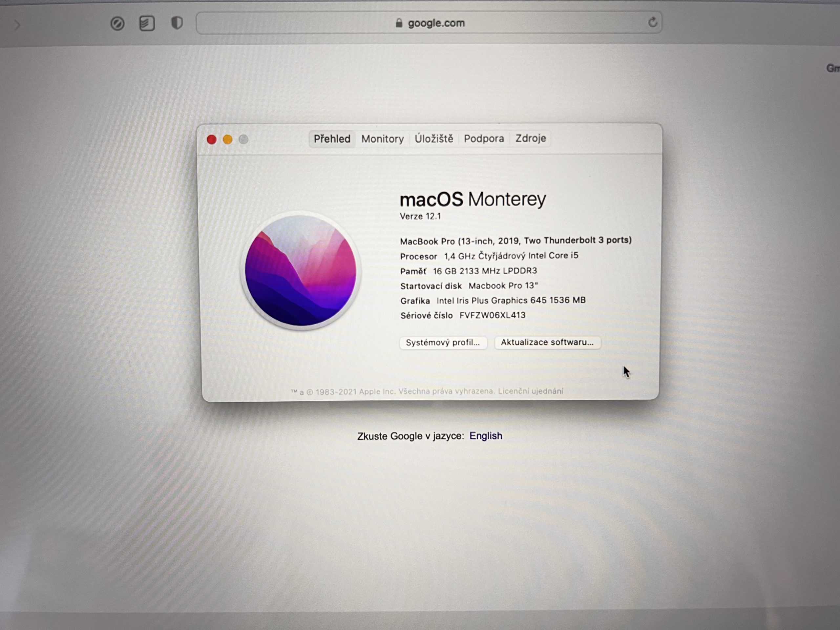Reload the page with the refresh icon

[652, 22]
